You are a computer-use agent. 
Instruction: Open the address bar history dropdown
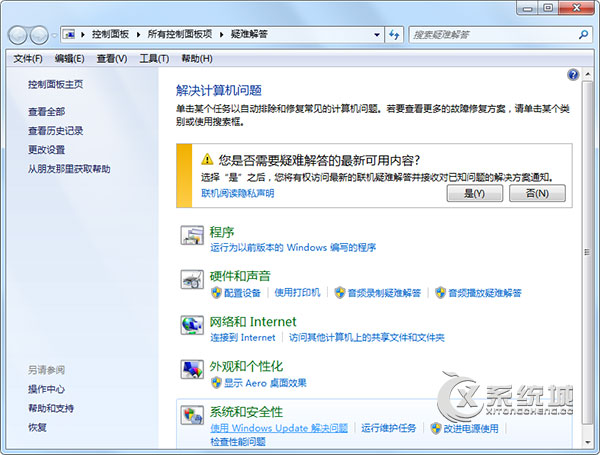(x=377, y=35)
